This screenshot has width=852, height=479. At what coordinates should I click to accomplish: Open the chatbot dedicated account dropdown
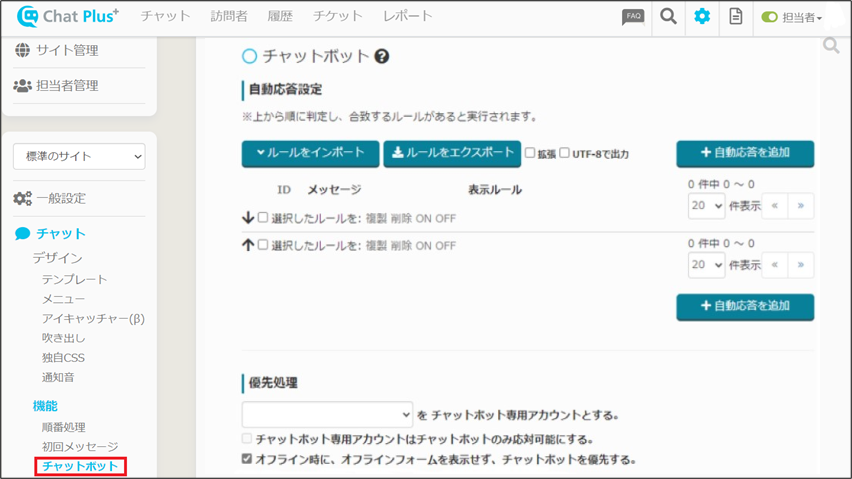click(x=327, y=414)
